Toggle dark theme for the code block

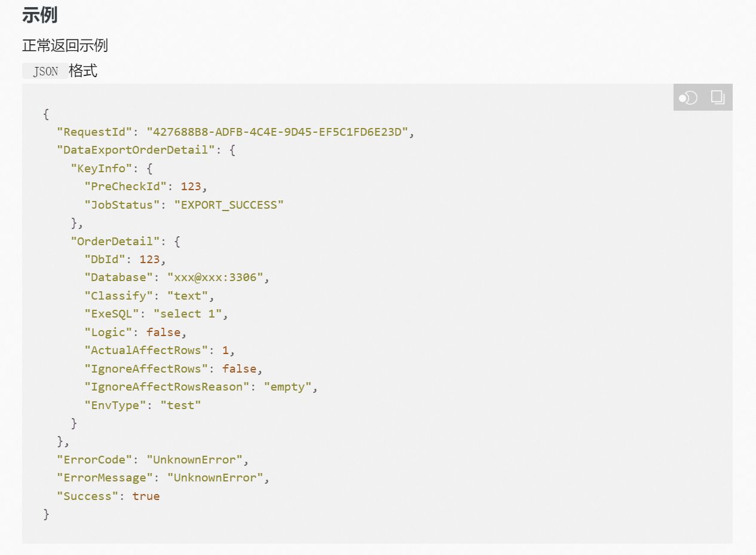[x=688, y=97]
